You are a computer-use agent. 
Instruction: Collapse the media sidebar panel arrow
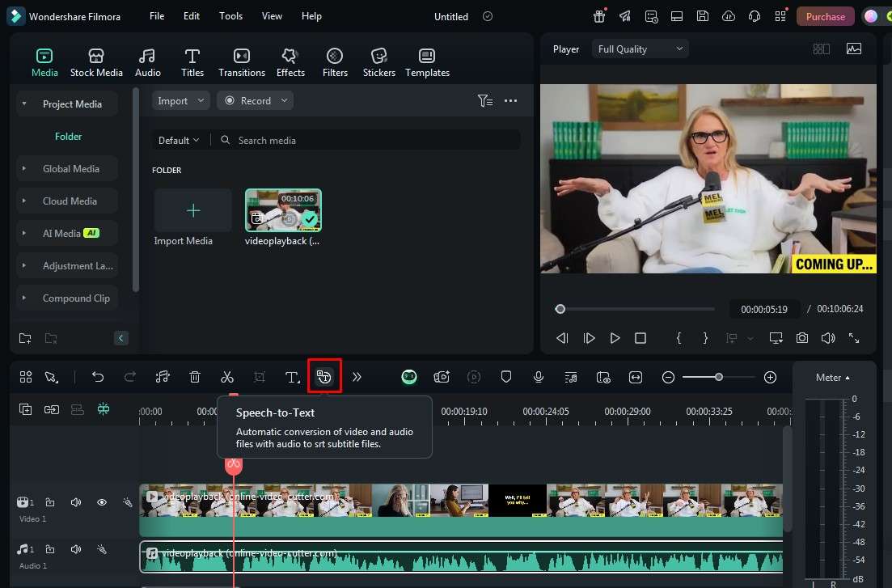pos(120,338)
